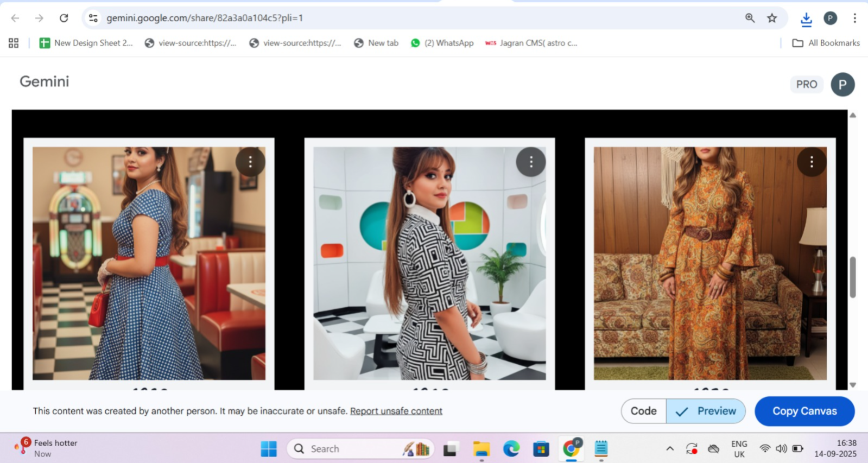
Task: Open options menu on blue polka-dot dress image
Action: pyautogui.click(x=250, y=162)
